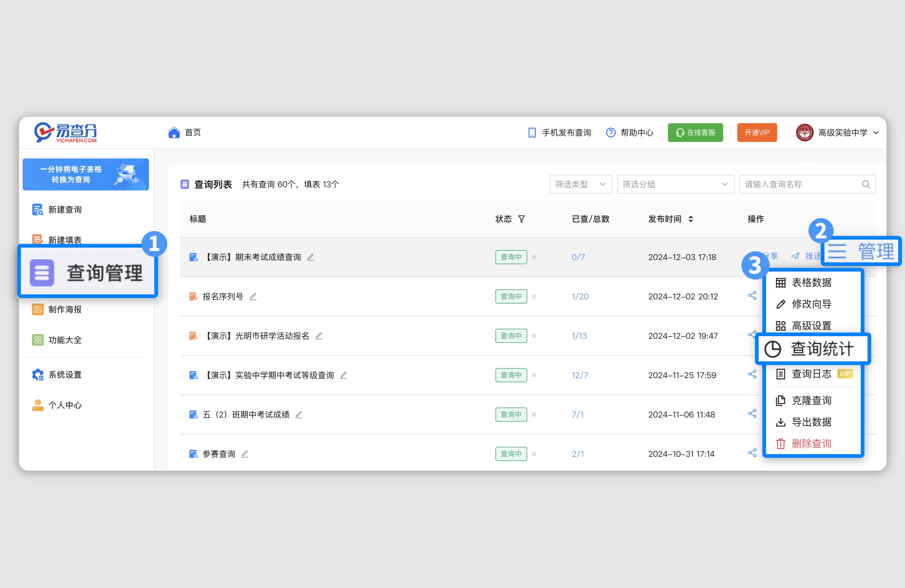Image resolution: width=905 pixels, height=588 pixels.
Task: Click the 【演示】期末考试成绩查询 title
Action: [x=252, y=257]
